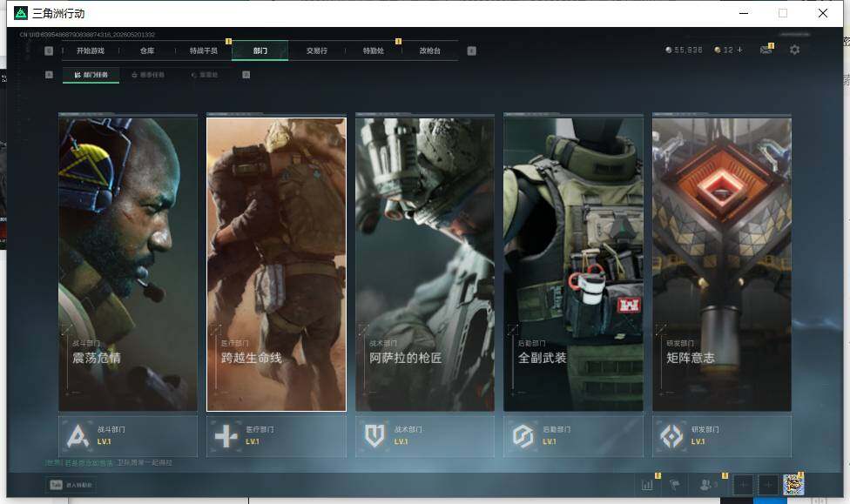Open the 开始游戏 tab
This screenshot has height=504, width=850.
[x=90, y=51]
